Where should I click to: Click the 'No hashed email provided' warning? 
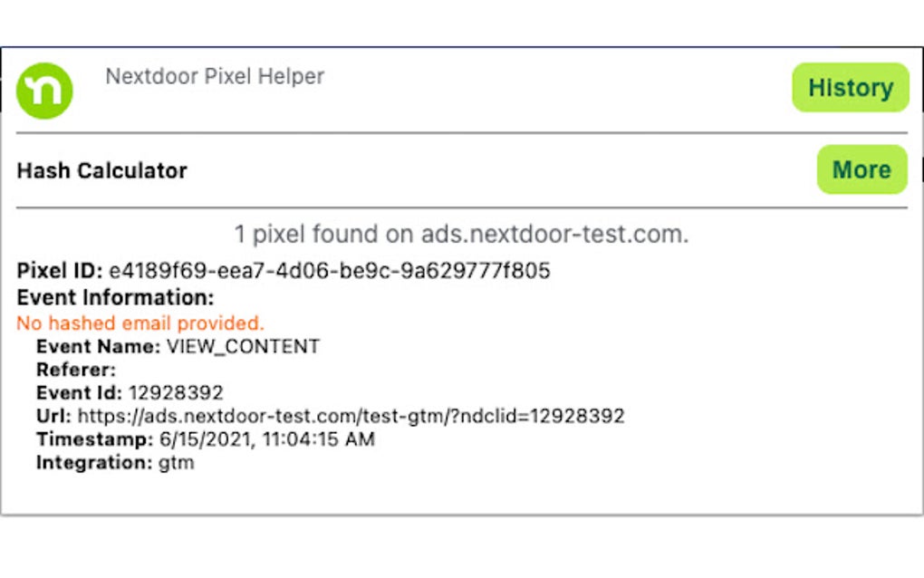pyautogui.click(x=140, y=323)
